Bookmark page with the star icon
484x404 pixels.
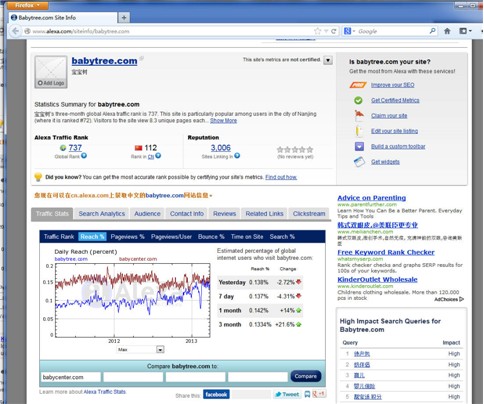(317, 31)
